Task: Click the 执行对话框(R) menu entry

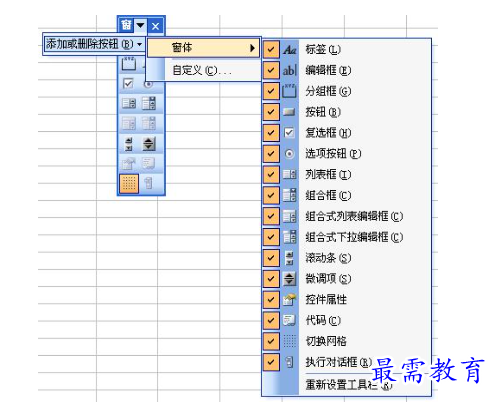Action: pos(346,362)
